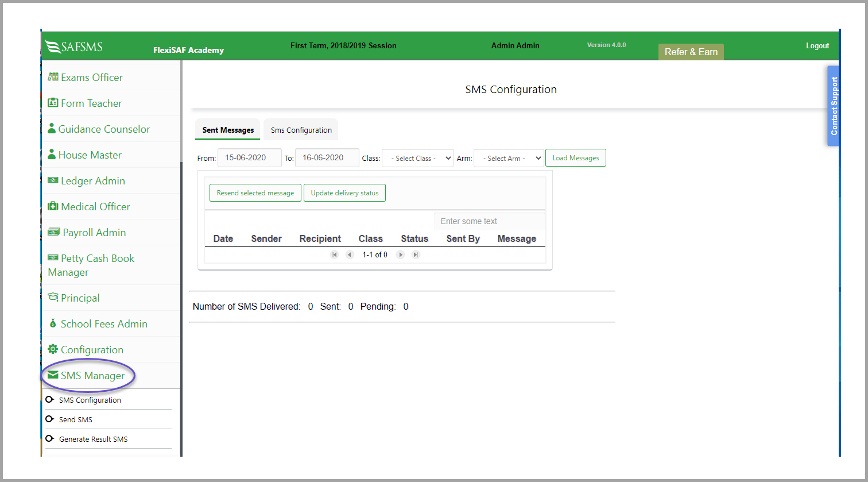Click the Refer & Earn button

point(691,52)
